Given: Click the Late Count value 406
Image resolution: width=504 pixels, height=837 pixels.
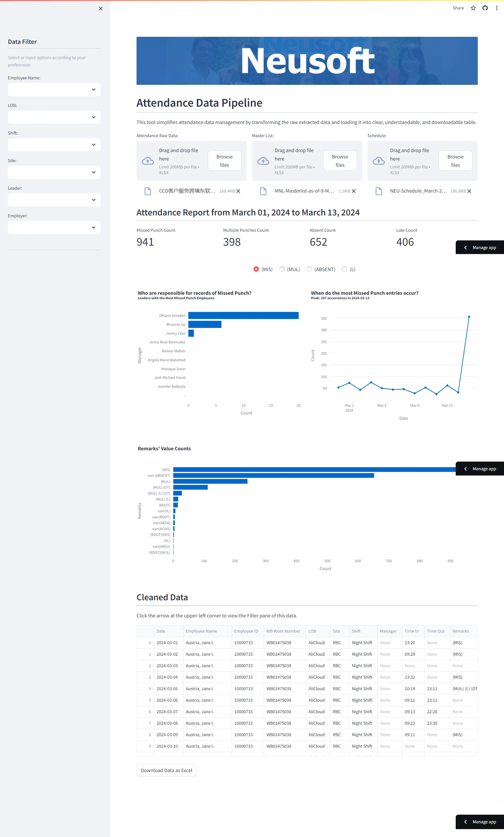Looking at the screenshot, I should (405, 242).
